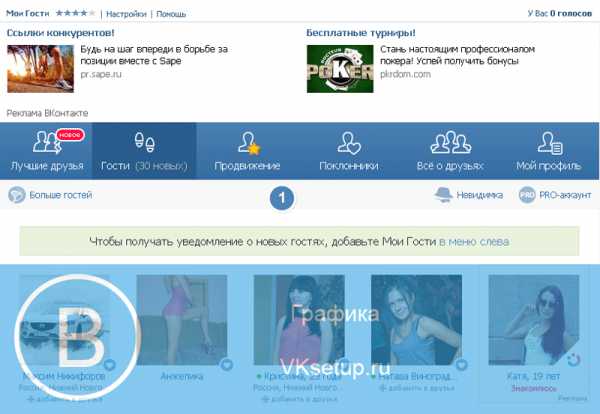Select the Поклонники heart-person icon

(x=348, y=142)
